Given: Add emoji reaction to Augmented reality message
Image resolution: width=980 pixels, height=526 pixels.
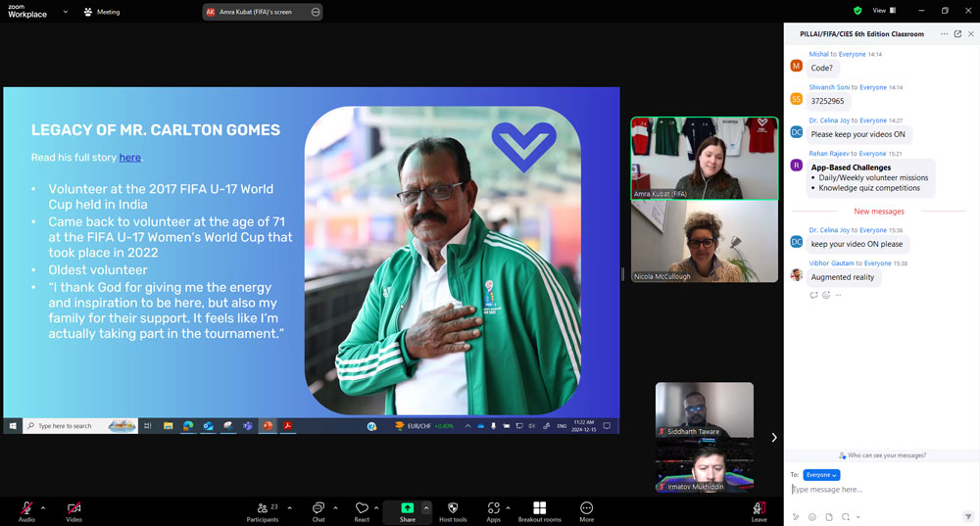Looking at the screenshot, I should coord(827,295).
